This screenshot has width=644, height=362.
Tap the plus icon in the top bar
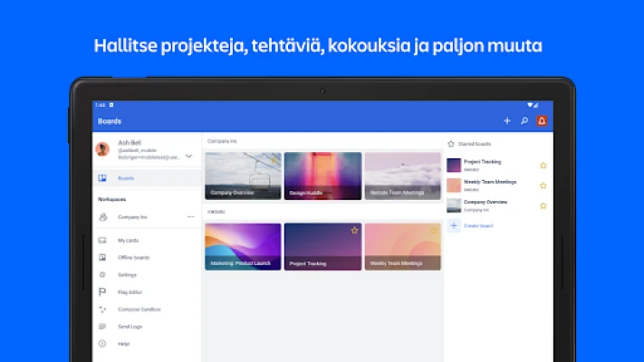507,120
